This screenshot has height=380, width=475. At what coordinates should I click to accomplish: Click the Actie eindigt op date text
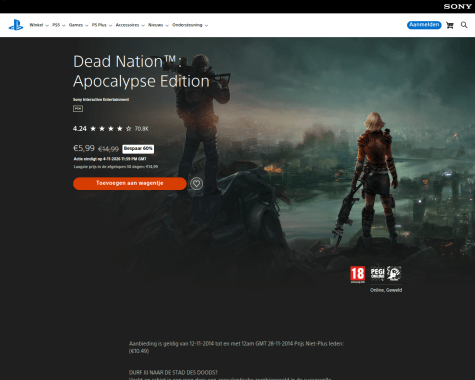coord(110,159)
